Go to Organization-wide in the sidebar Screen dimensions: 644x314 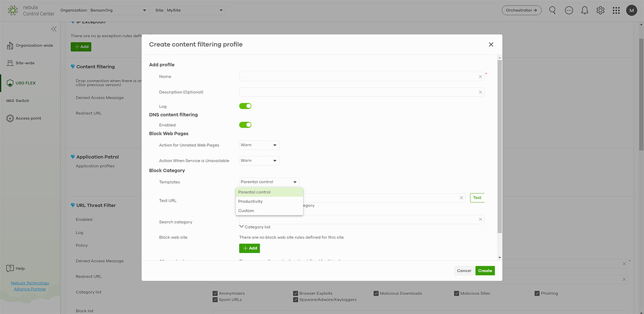pyautogui.click(x=30, y=46)
